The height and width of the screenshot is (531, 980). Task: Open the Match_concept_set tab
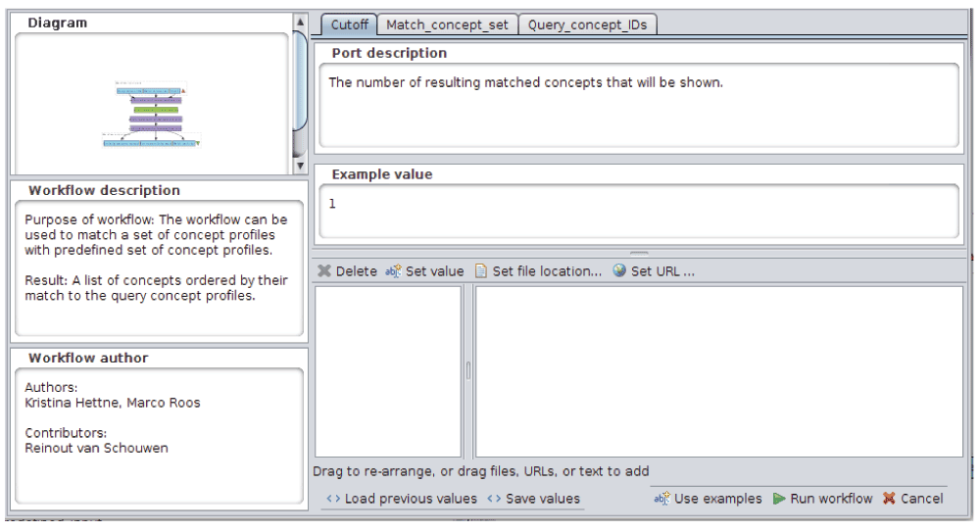(447, 24)
